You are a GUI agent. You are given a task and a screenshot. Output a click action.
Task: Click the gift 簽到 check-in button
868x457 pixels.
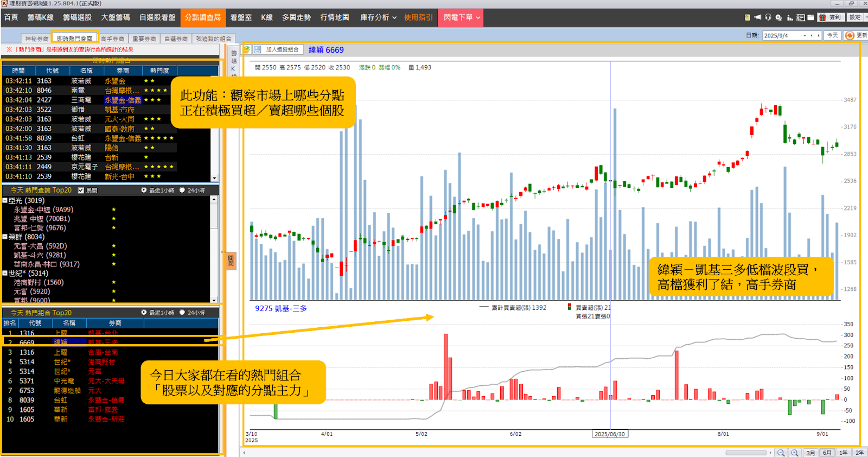830,17
